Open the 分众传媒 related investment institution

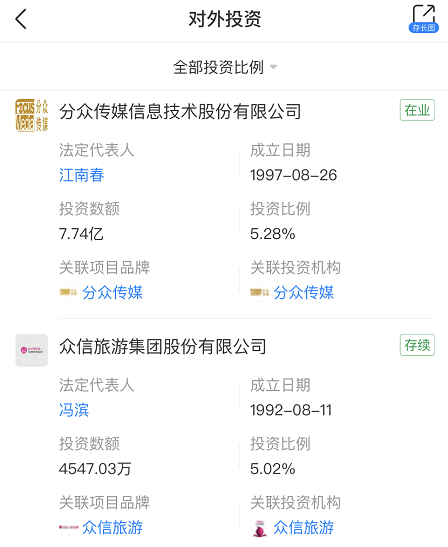pyautogui.click(x=303, y=292)
